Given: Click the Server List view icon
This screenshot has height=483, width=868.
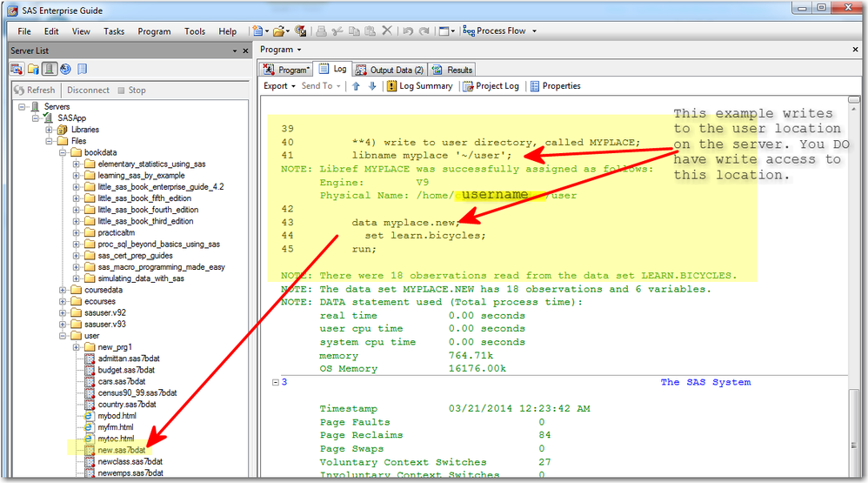Looking at the screenshot, I should (x=50, y=69).
